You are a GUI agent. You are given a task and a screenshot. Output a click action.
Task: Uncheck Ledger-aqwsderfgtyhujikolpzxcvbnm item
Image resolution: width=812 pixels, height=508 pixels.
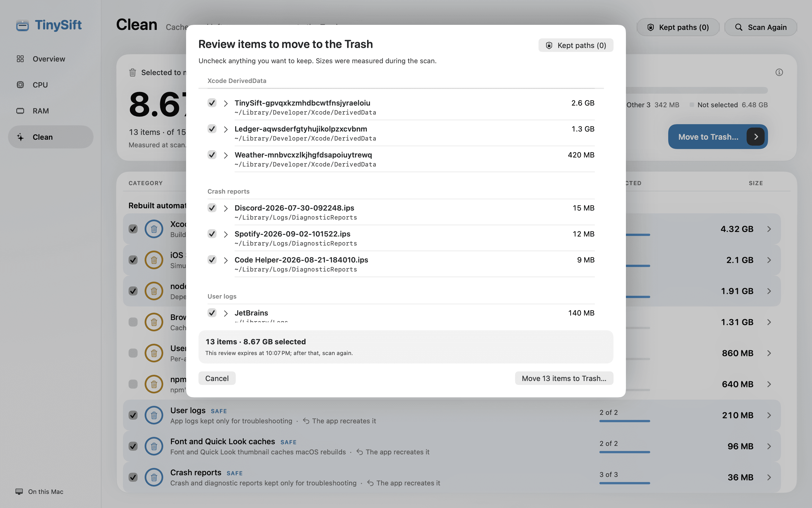[x=212, y=129]
